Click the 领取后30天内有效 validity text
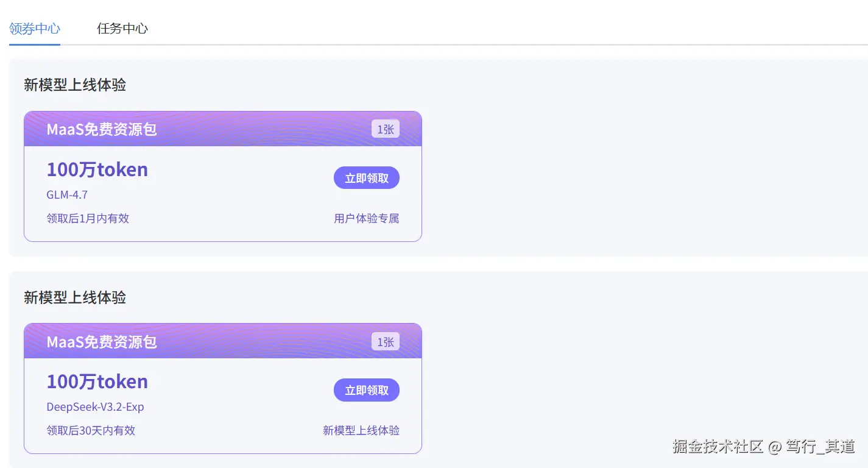Image resolution: width=868 pixels, height=468 pixels. coord(91,430)
